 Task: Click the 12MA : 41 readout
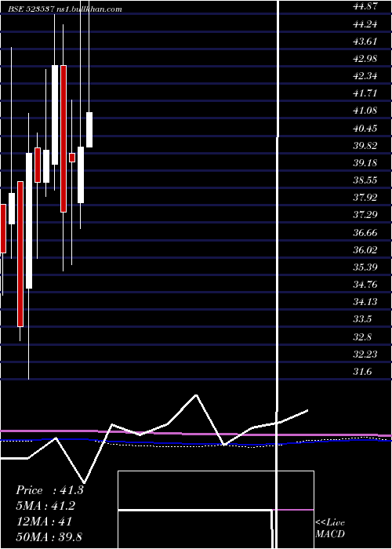coord(44,522)
